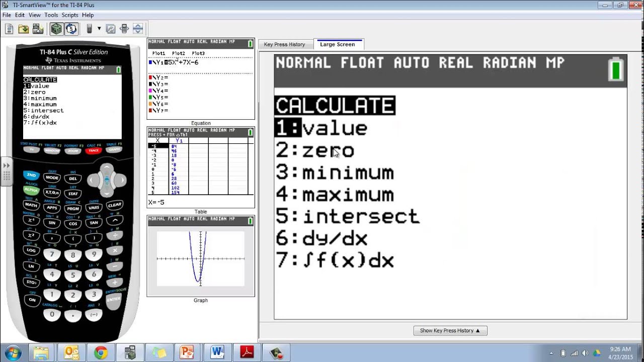Click the COS calculator key
This screenshot has width=644, height=362.
[x=73, y=224]
